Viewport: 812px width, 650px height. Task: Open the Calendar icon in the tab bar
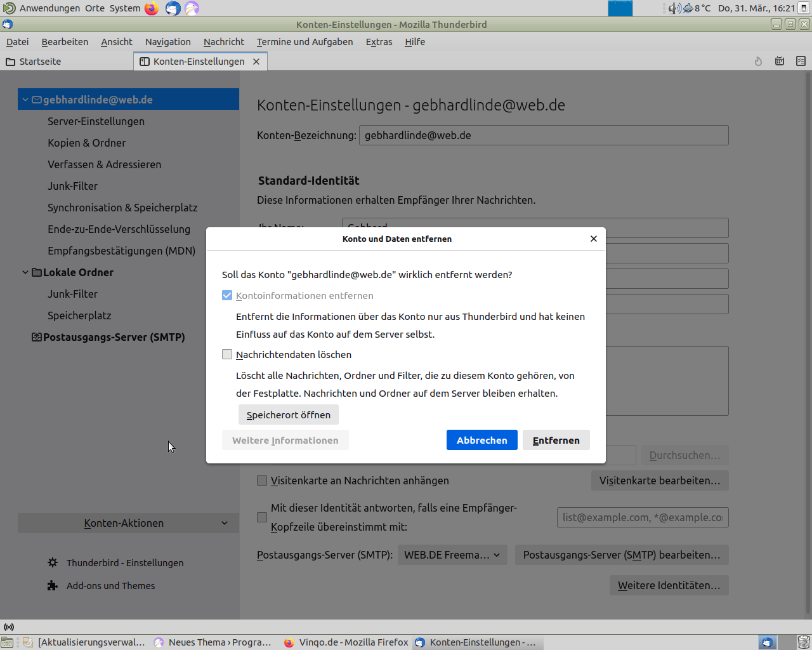[780, 62]
